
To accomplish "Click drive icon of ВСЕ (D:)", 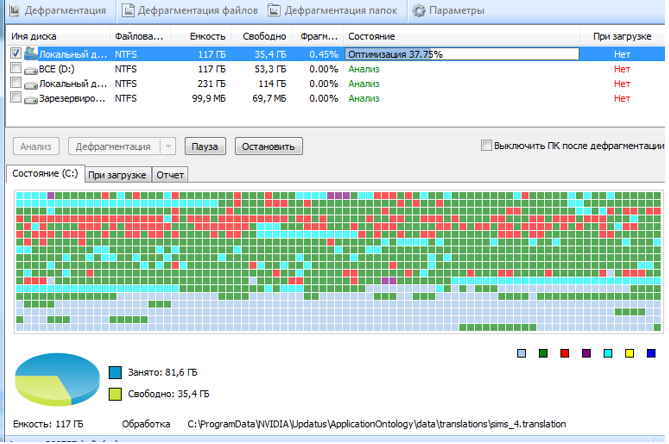I will tap(31, 70).
